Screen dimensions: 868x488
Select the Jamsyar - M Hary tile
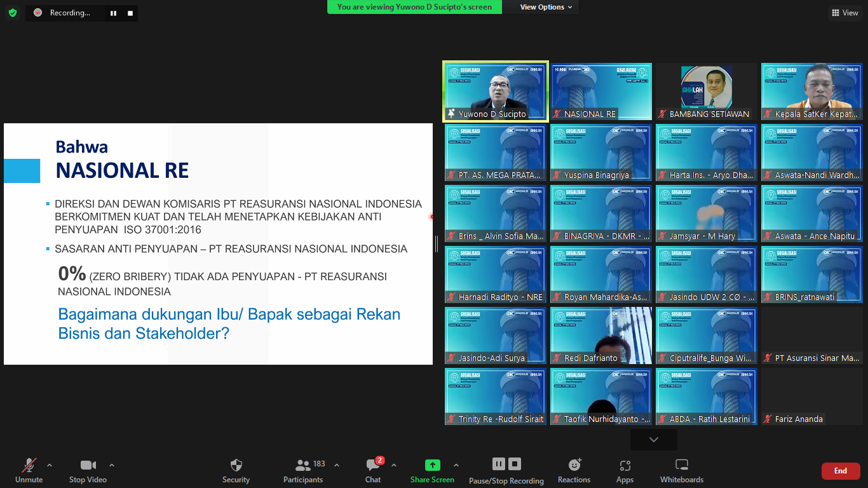pos(707,213)
